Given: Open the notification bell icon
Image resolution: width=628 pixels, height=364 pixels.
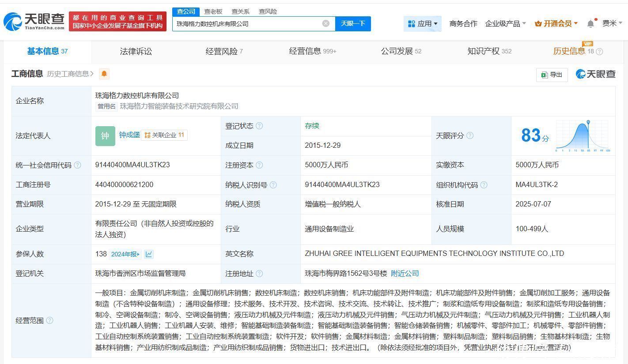Looking at the screenshot, I should (x=591, y=23).
